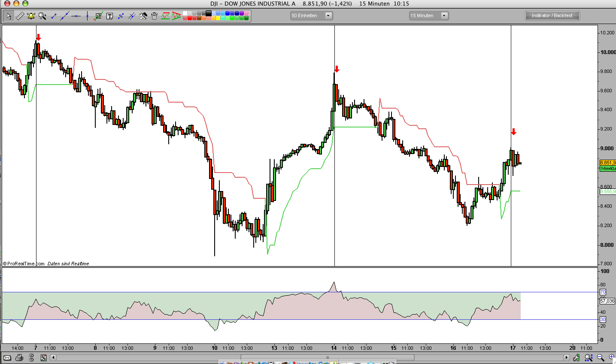Viewport: 616px width, 364px height.
Task: Select the arrow pointer tool
Action: tap(9, 16)
